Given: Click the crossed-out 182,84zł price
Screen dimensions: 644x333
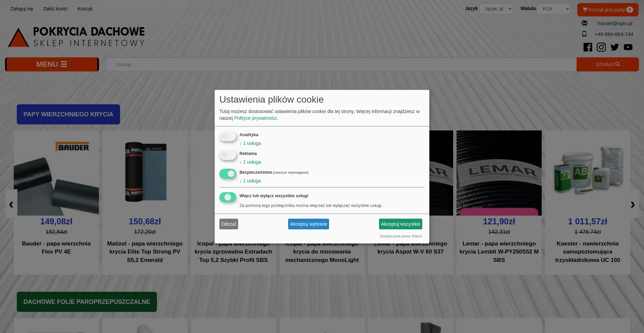Looking at the screenshot, I should point(56,232).
